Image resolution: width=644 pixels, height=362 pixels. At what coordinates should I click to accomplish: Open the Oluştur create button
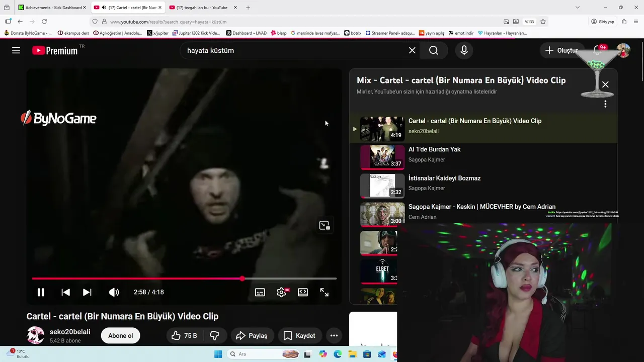(x=562, y=50)
